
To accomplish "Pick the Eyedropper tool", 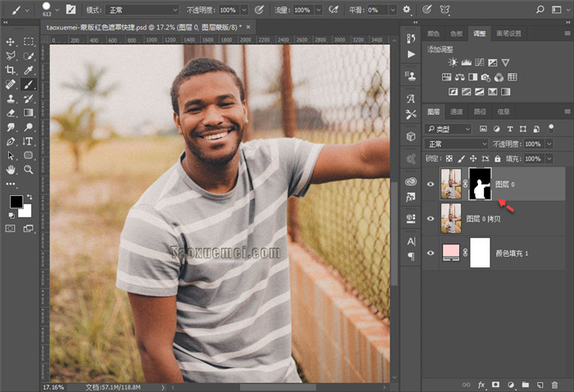I will (29, 70).
